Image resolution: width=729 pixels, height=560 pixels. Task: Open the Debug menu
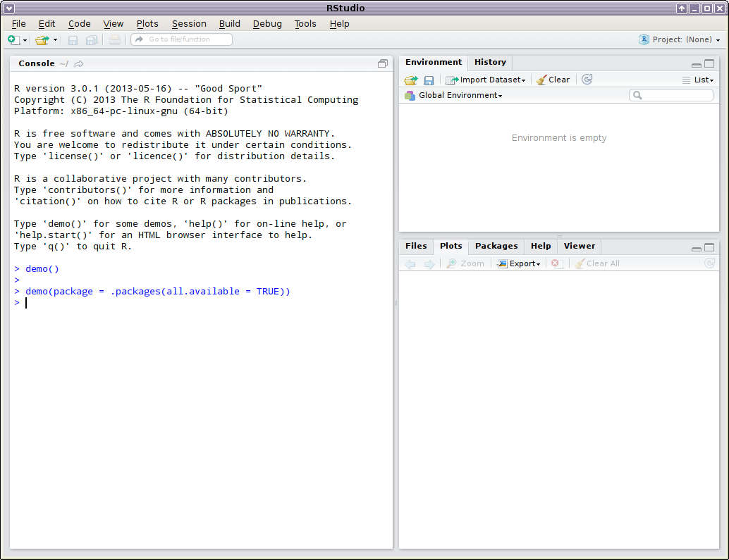point(267,24)
